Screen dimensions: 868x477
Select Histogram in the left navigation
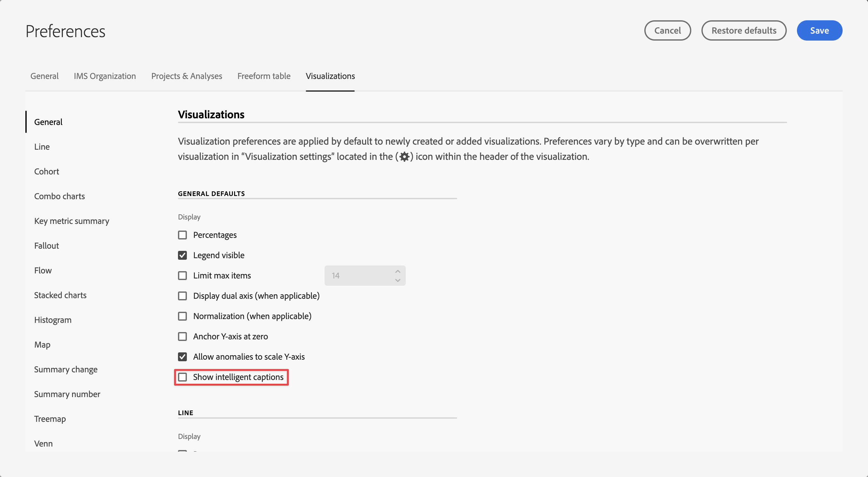tap(53, 320)
